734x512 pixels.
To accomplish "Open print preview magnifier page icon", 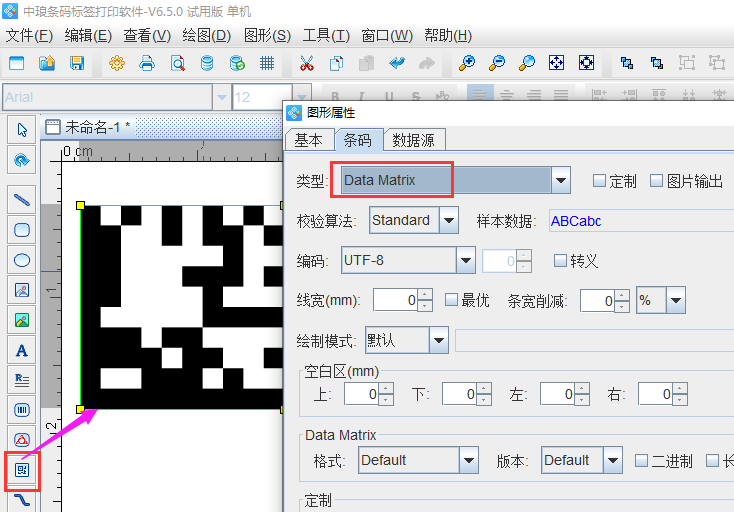I will pyautogui.click(x=177, y=62).
